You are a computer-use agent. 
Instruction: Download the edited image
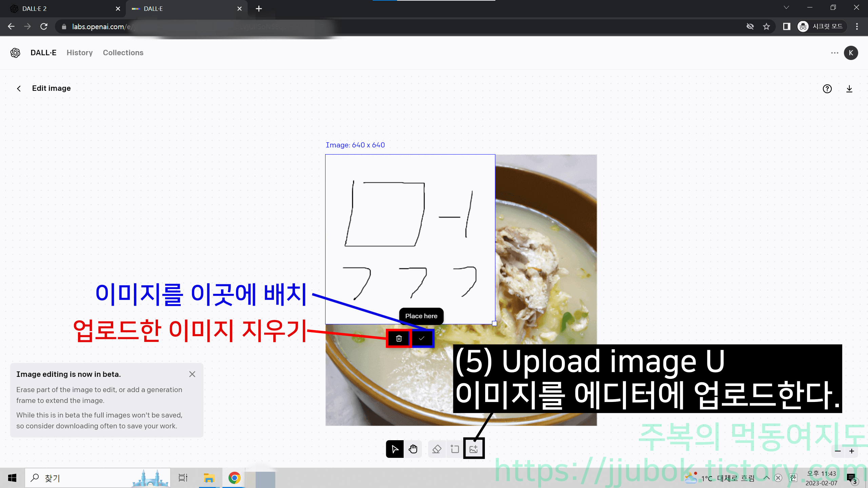click(849, 89)
